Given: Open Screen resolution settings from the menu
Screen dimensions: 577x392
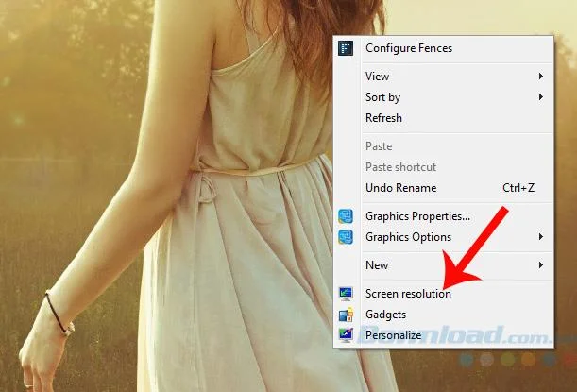Looking at the screenshot, I should pos(408,294).
